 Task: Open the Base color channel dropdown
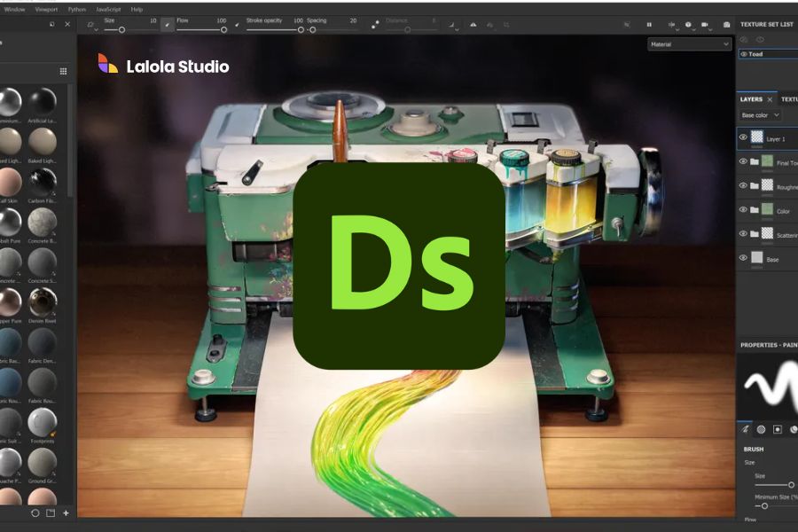pyautogui.click(x=759, y=115)
